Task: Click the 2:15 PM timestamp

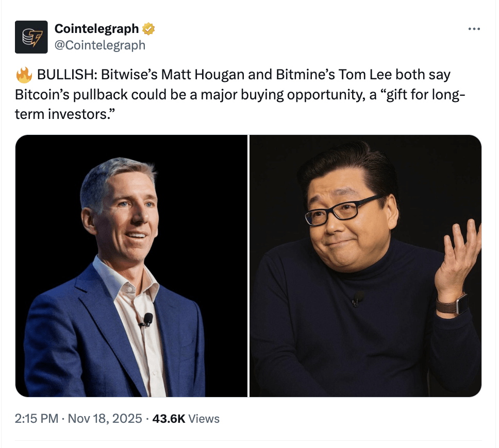Action: click(37, 419)
